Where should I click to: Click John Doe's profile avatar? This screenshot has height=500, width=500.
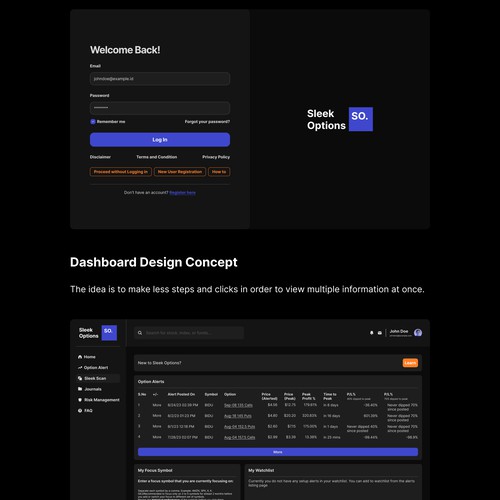point(418,333)
